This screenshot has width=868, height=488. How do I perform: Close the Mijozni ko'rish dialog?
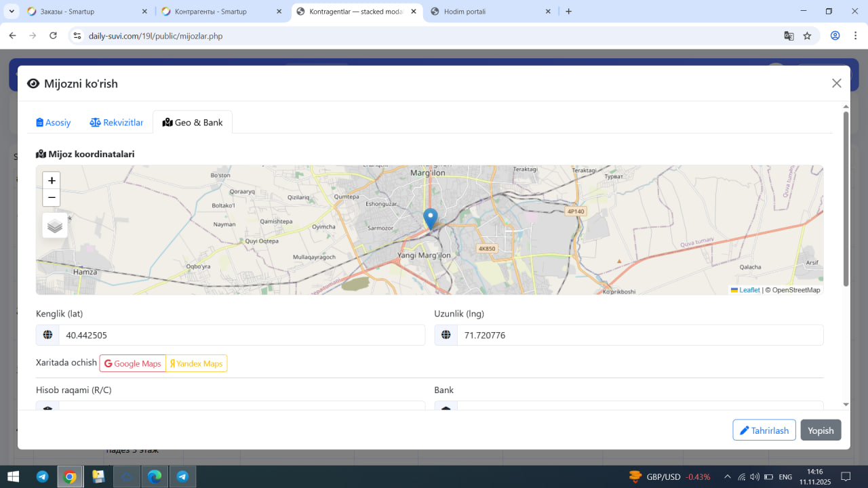pos(836,83)
